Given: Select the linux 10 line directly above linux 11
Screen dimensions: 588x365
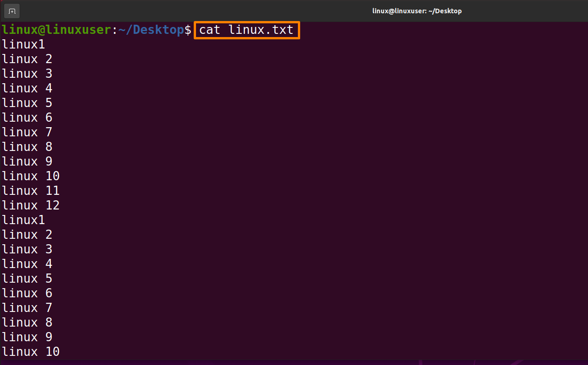Looking at the screenshot, I should tap(31, 176).
